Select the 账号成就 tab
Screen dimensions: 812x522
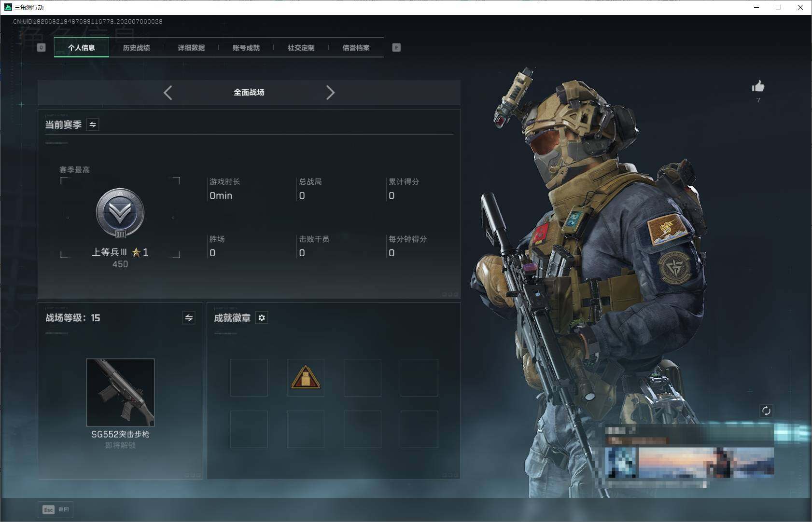point(246,48)
